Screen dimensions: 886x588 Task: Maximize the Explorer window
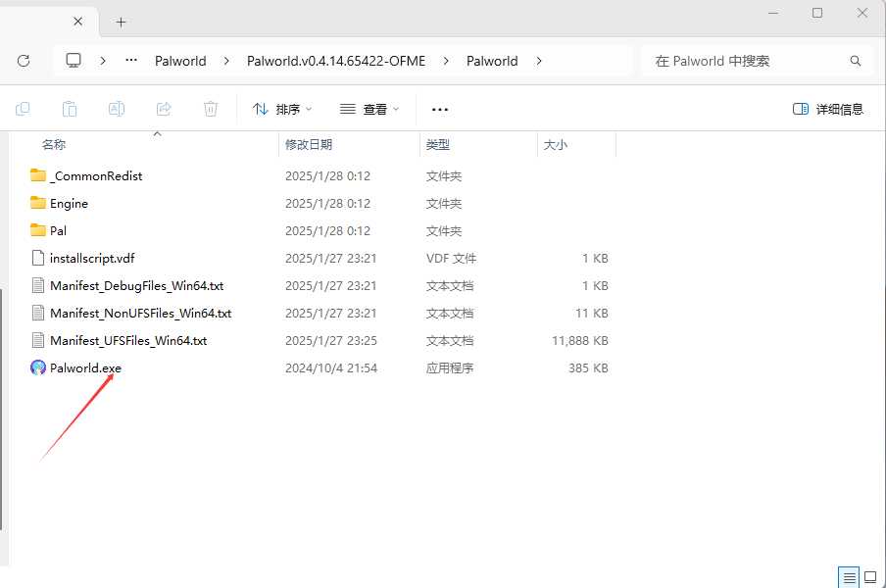point(817,13)
